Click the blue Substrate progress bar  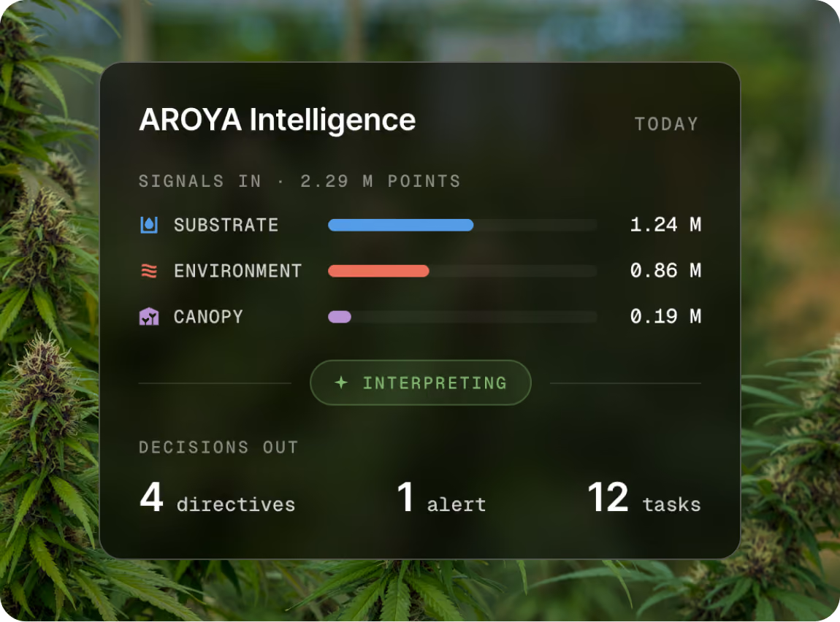pyautogui.click(x=401, y=225)
